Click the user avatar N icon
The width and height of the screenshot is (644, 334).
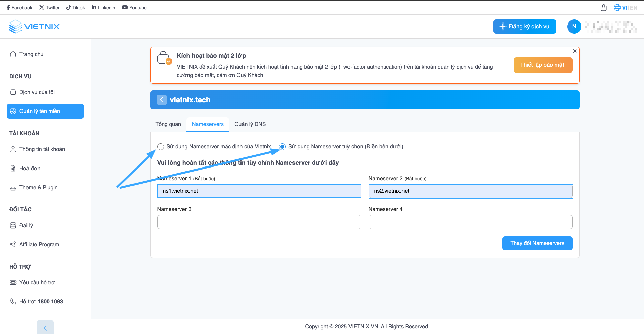[x=574, y=27]
